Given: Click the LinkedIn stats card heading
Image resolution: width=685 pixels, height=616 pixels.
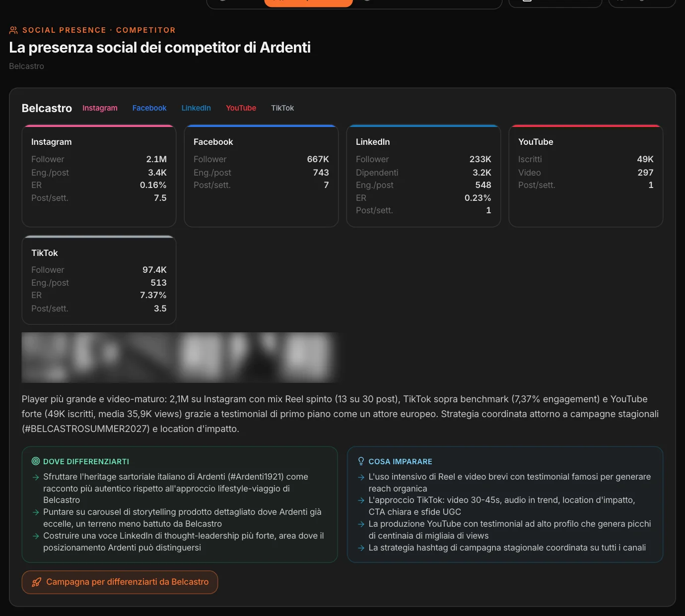Looking at the screenshot, I should [x=373, y=142].
